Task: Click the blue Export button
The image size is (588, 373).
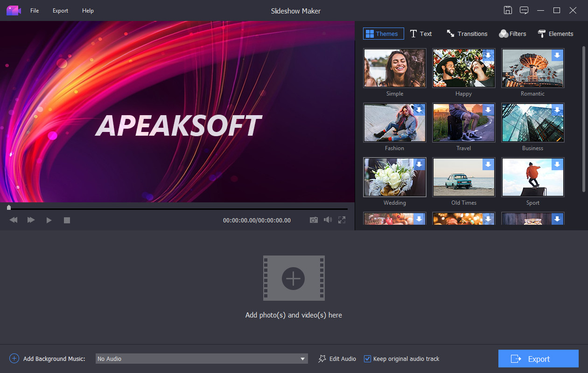Action: point(539,359)
